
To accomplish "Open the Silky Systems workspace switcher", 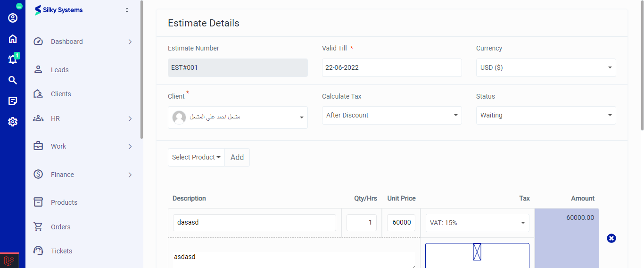I will [127, 10].
